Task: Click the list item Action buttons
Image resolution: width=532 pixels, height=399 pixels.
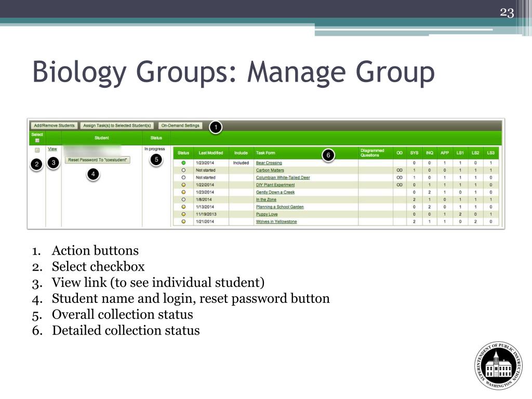Action: point(96,251)
